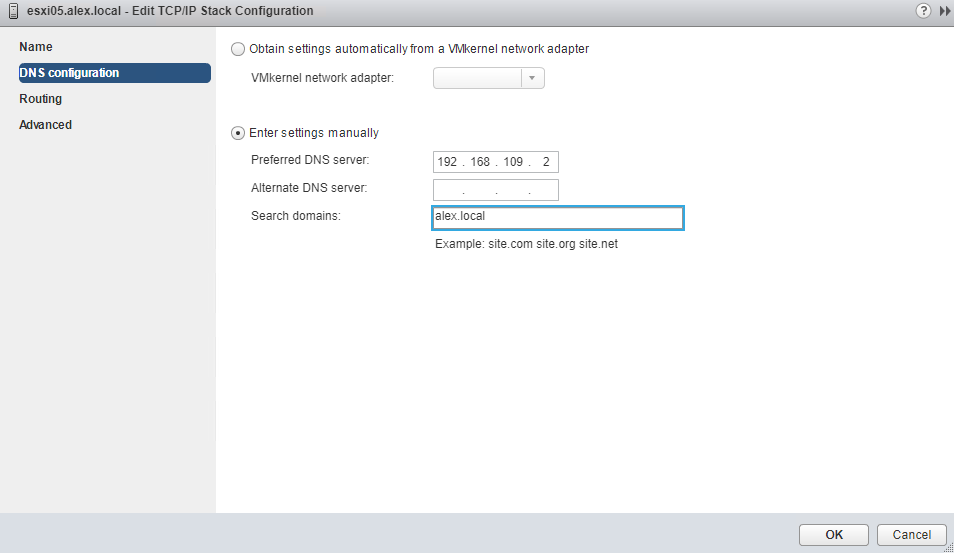Screen dimensions: 954x553
Task: Click the host device icon beside esxi05.alex.local
Action: point(13,11)
